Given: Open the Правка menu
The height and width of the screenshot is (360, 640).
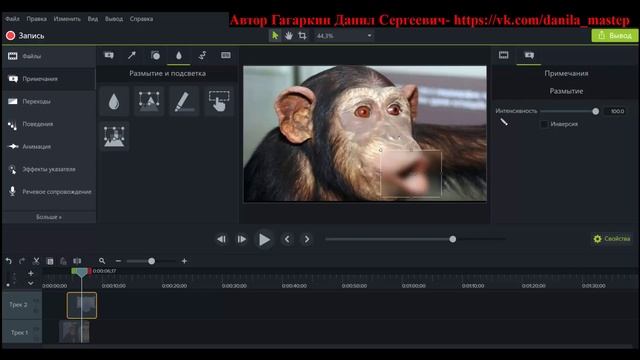Looking at the screenshot, I should (x=36, y=19).
